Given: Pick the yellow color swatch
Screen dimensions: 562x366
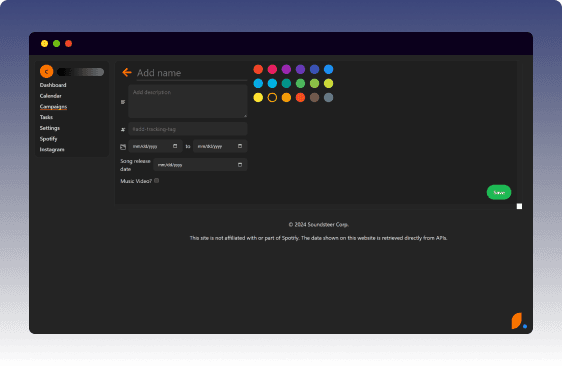Looking at the screenshot, I should click(258, 98).
